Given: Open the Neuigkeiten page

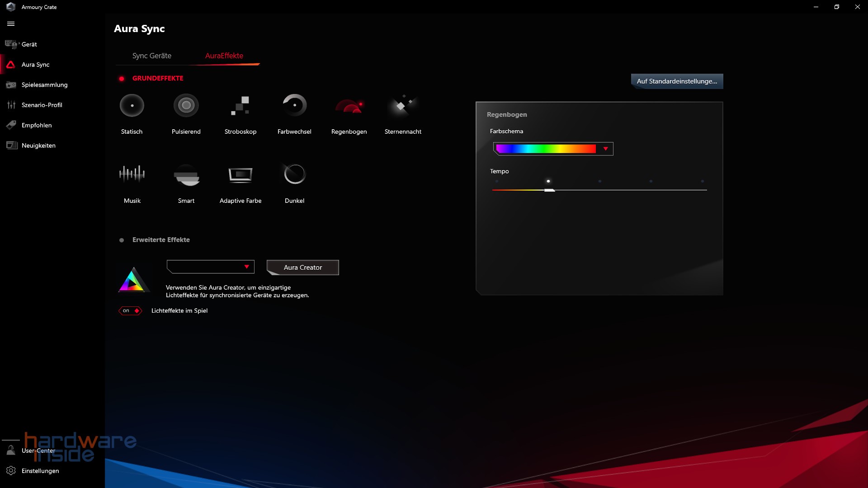Looking at the screenshot, I should click(39, 145).
